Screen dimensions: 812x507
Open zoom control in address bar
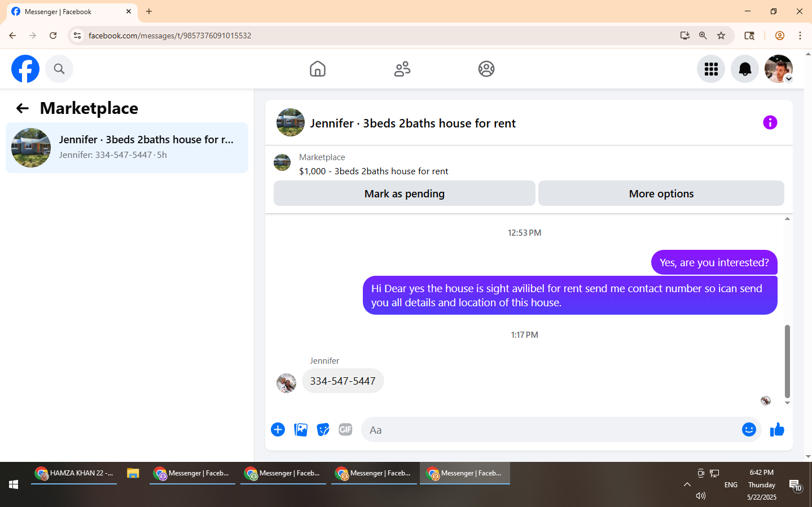point(703,36)
